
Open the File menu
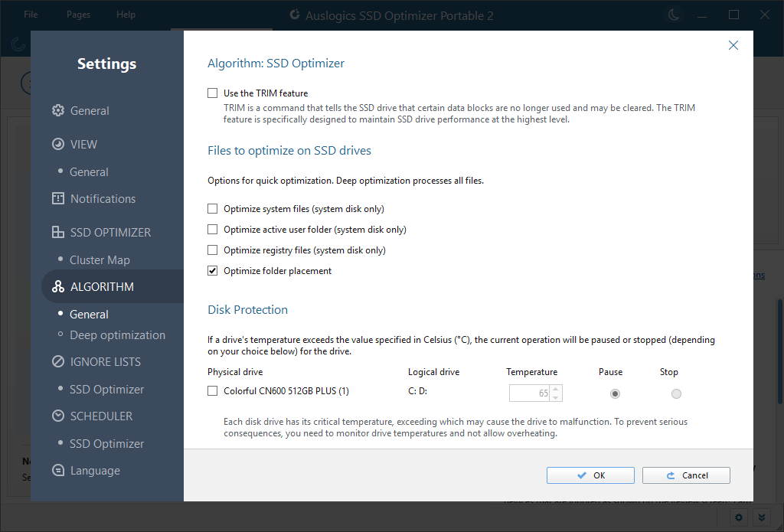click(x=31, y=13)
